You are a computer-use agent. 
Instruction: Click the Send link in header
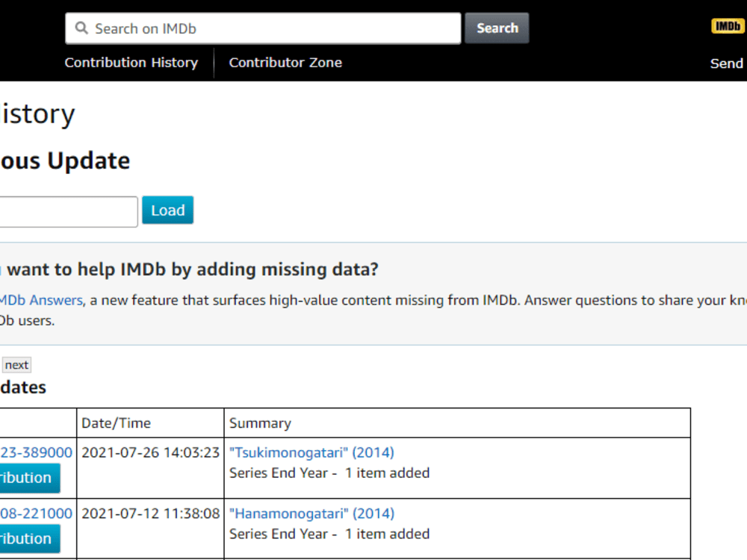tap(727, 63)
